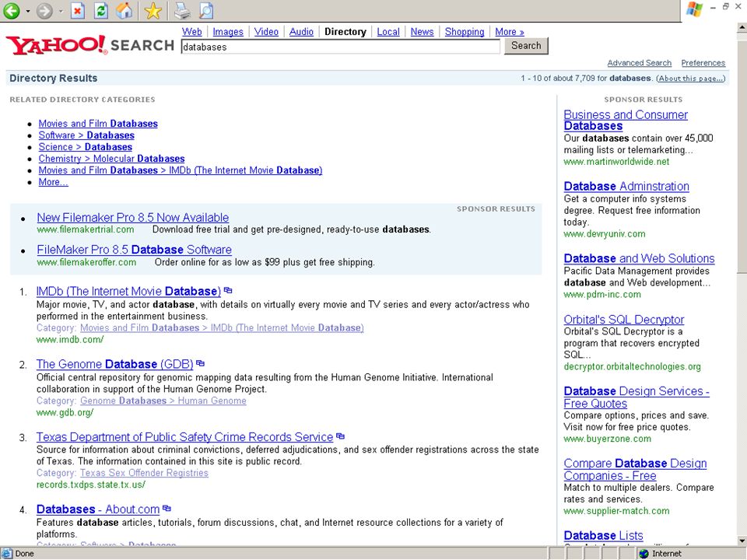
Task: Click 'www.martinworldwide.net' URL text
Action: (616, 162)
